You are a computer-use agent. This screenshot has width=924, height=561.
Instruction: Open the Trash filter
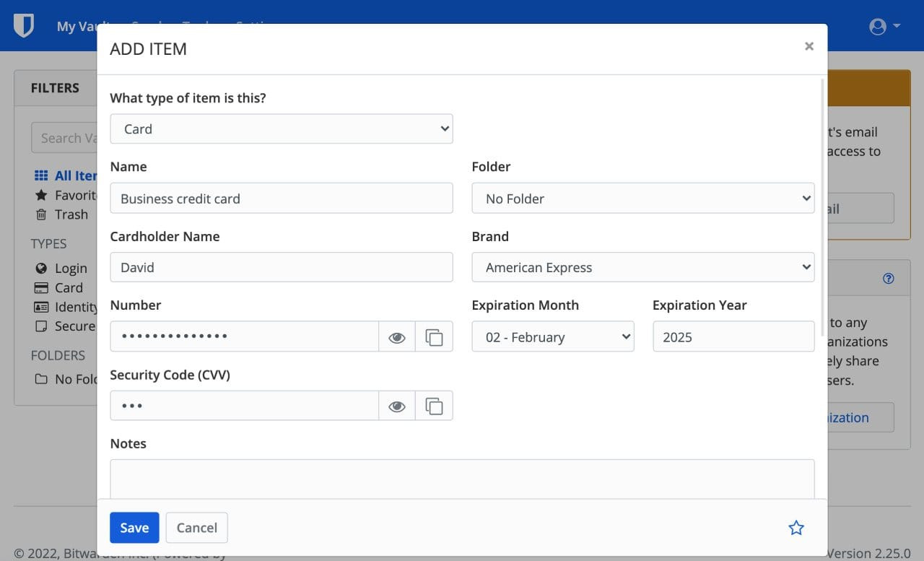click(x=61, y=214)
